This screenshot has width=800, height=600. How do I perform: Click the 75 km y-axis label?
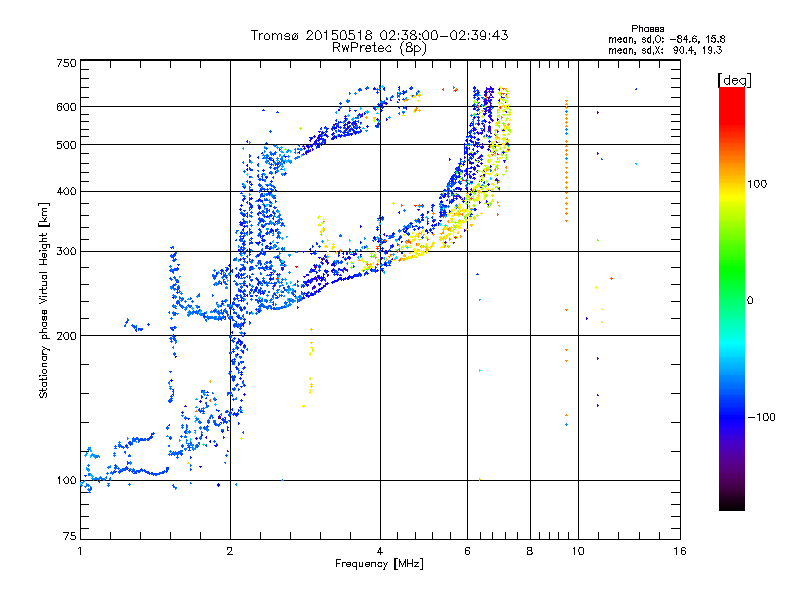click(x=70, y=536)
